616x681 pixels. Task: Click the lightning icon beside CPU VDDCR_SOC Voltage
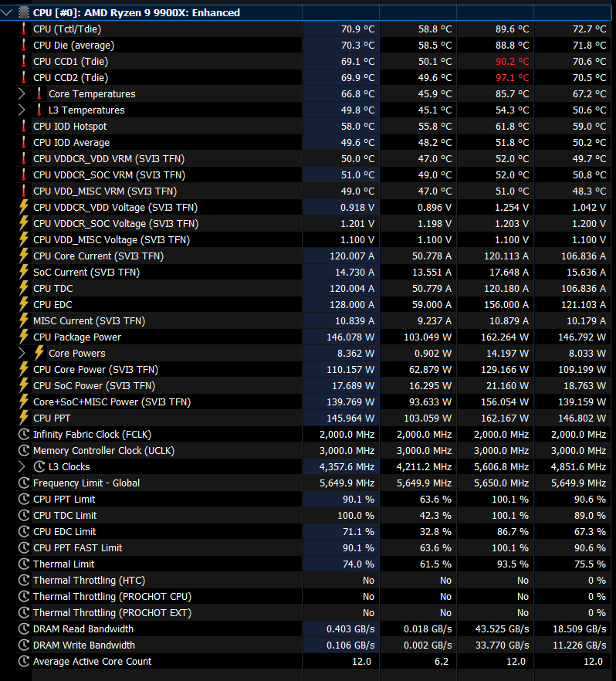click(x=24, y=224)
